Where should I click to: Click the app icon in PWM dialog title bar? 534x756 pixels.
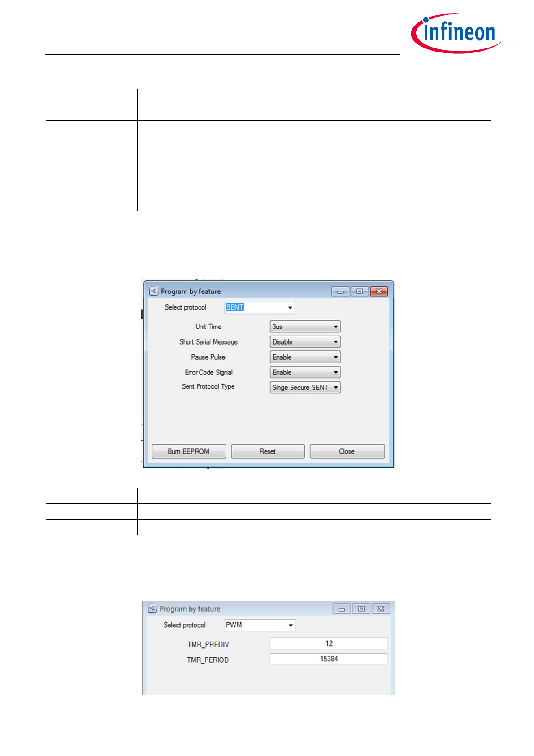[152, 608]
